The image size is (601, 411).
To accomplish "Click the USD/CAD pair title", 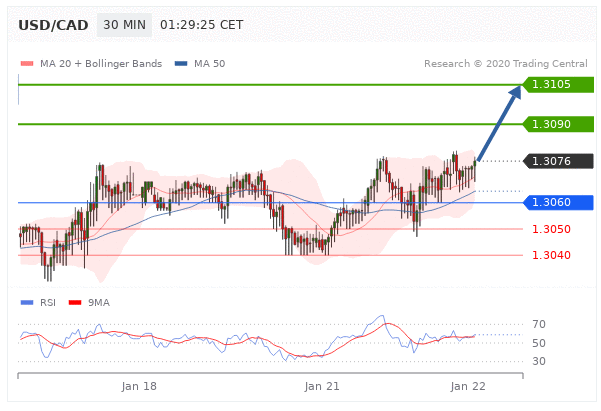I will pyautogui.click(x=53, y=25).
